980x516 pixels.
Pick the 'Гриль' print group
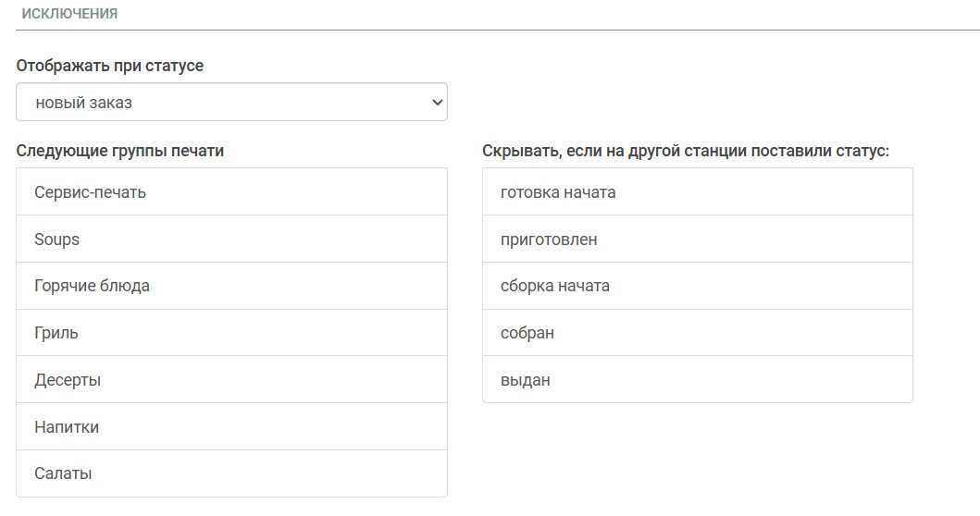[231, 333]
